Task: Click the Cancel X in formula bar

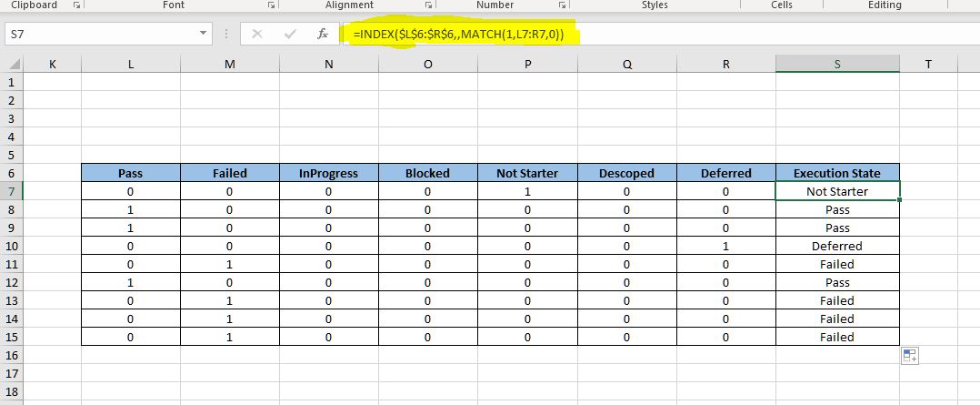Action: pos(256,34)
